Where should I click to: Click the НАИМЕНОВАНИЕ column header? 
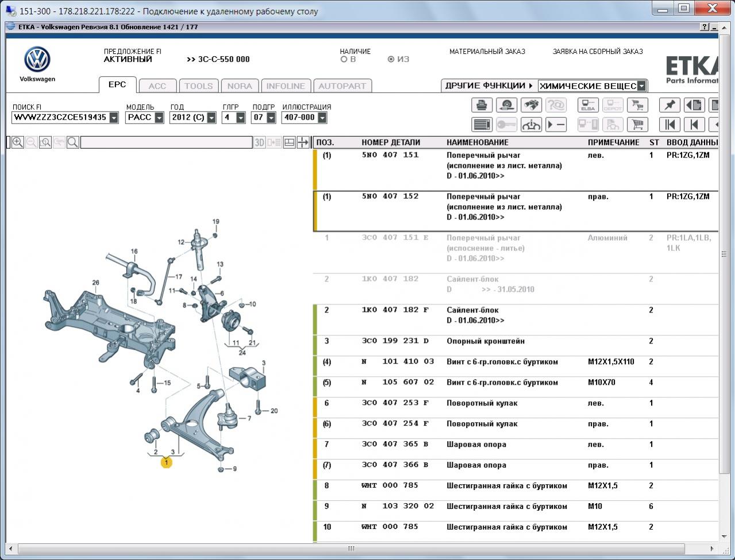478,142
